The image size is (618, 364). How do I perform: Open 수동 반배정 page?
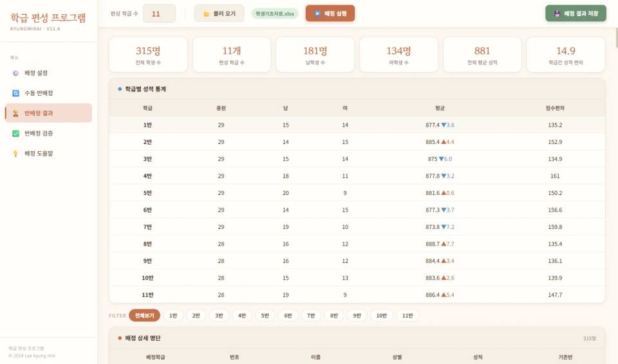pyautogui.click(x=48, y=93)
